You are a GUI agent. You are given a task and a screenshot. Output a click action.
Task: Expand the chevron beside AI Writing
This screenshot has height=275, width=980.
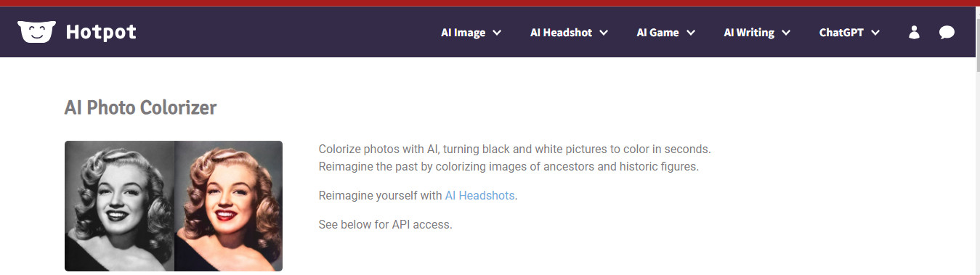pyautogui.click(x=786, y=33)
